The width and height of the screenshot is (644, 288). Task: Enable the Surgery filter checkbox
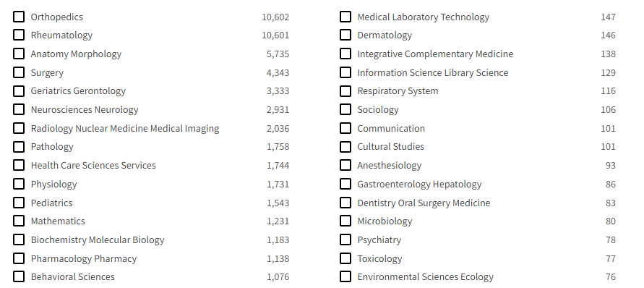19,72
